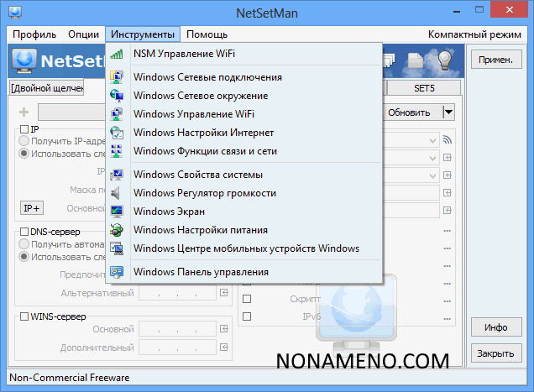Select the Получить IP-адрес radio button

pos(24,141)
